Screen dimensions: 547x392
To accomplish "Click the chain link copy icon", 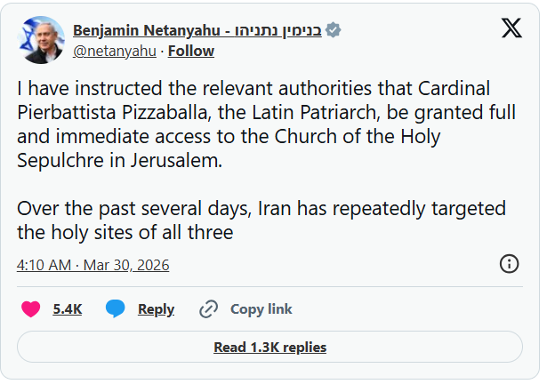I will (x=209, y=309).
